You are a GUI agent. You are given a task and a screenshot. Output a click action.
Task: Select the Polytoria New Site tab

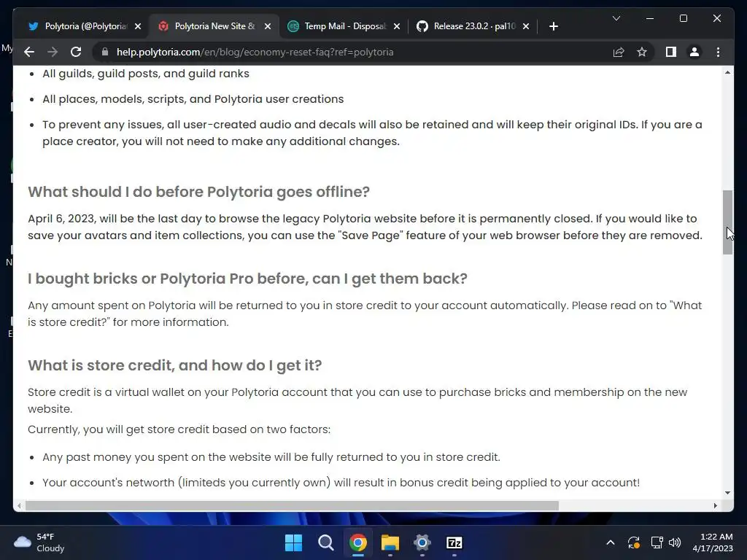pos(214,26)
